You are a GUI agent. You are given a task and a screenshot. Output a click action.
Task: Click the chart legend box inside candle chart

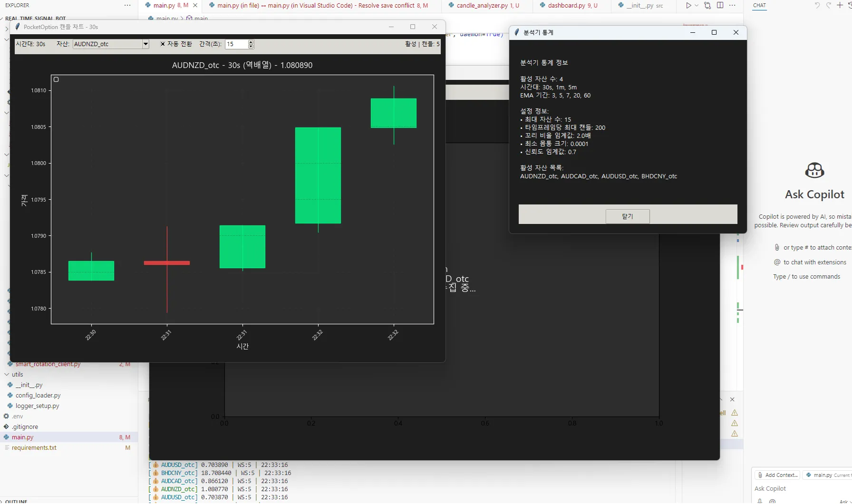(x=56, y=79)
